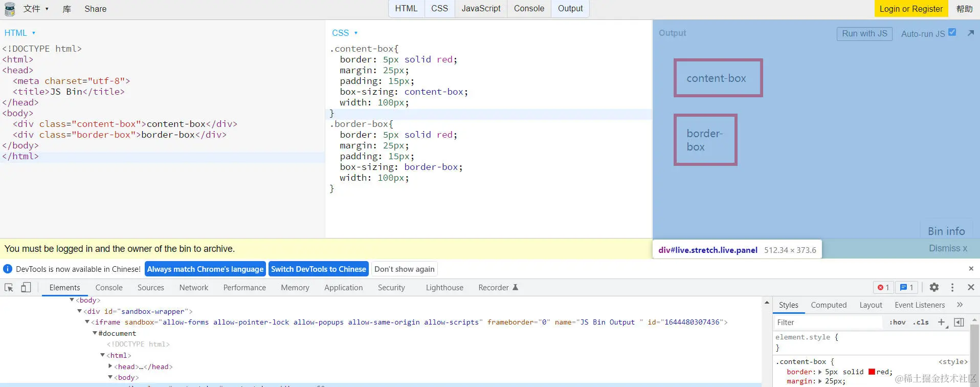Open the DevTools error count badge
This screenshot has height=387, width=980.
[x=883, y=287]
